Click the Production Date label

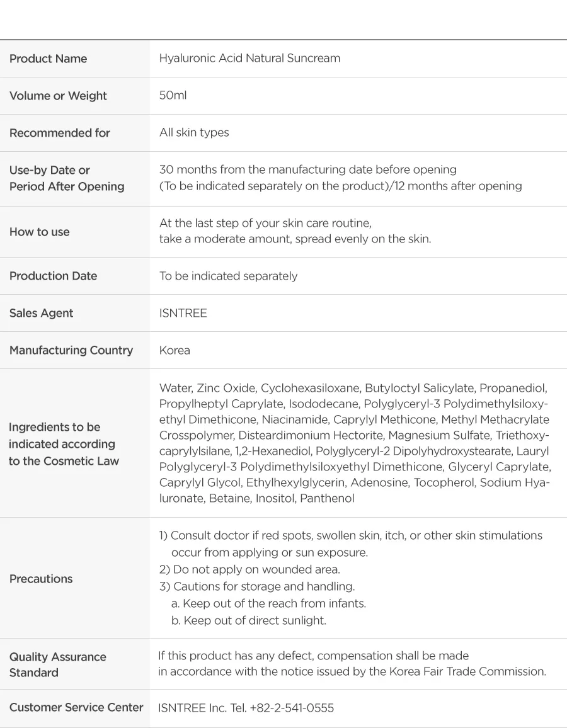click(x=54, y=276)
